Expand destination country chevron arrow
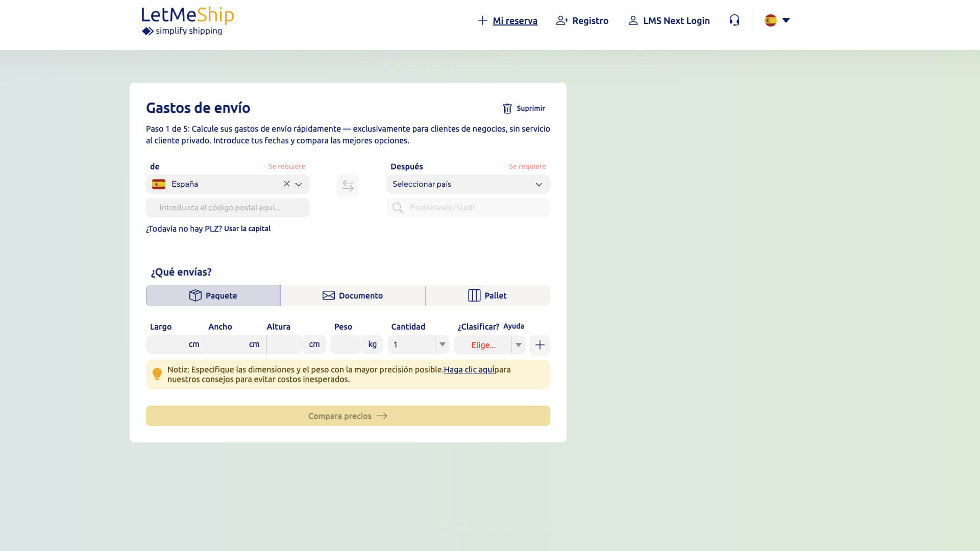980x551 pixels. [538, 184]
